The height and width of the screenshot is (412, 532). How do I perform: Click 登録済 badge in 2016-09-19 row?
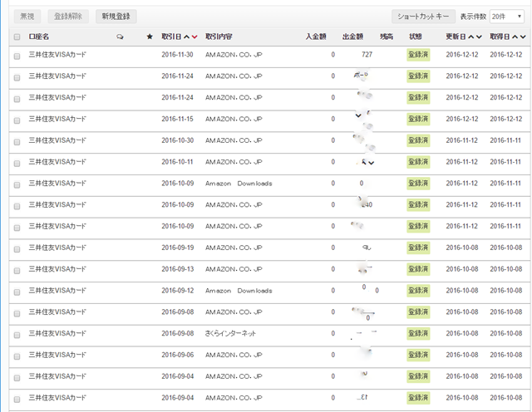coord(418,248)
